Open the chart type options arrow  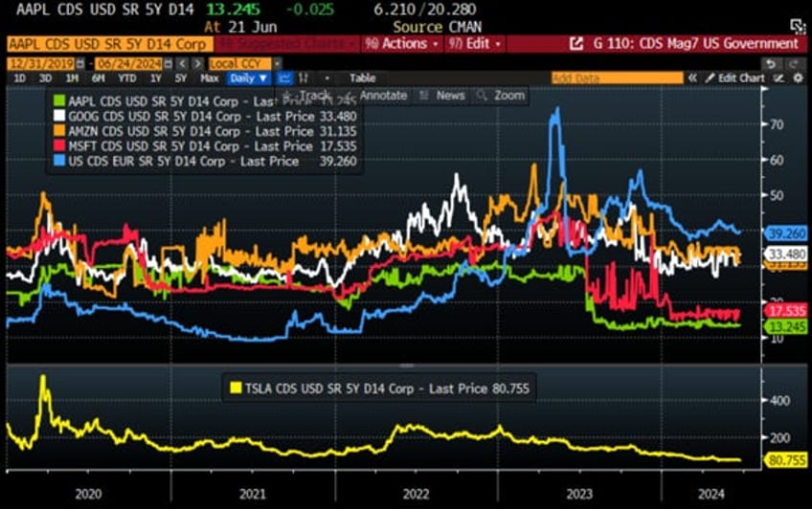(327, 78)
